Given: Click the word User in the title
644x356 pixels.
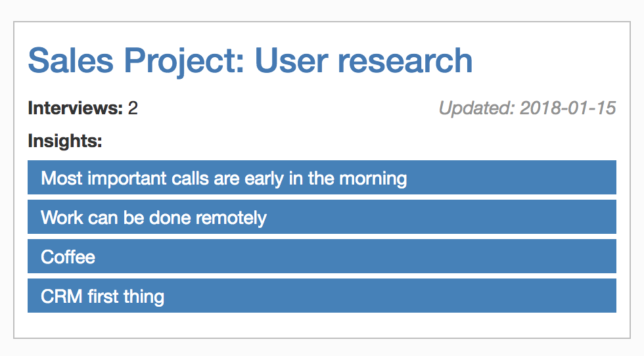Looking at the screenshot, I should [291, 61].
